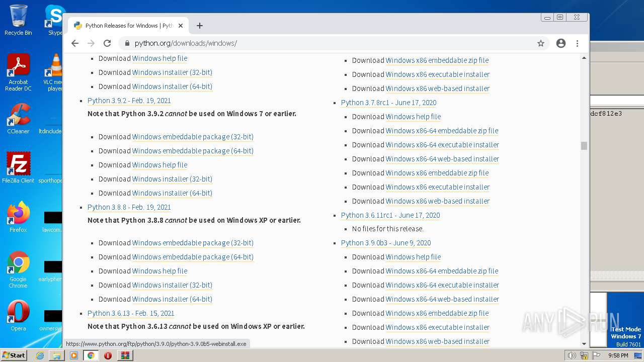Click the vertical scrollbar thumb
Viewport: 644px width, 362px height.
click(584, 146)
